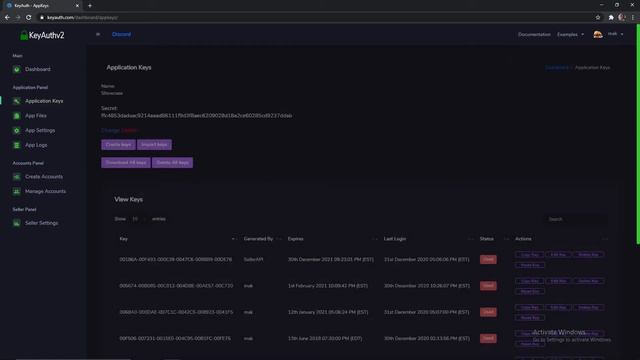640x360 pixels.
Task: Open a new browser tab
Action: [90, 6]
